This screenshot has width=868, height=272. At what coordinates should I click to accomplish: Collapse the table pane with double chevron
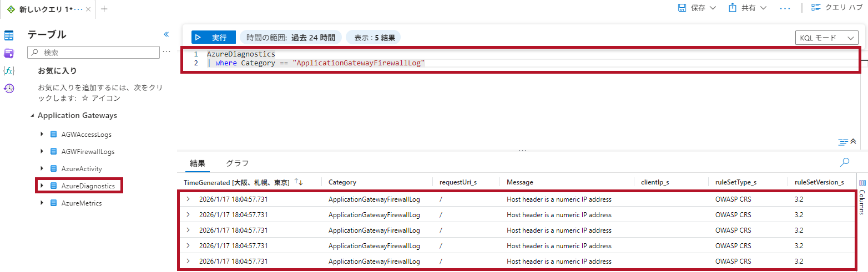point(166,34)
